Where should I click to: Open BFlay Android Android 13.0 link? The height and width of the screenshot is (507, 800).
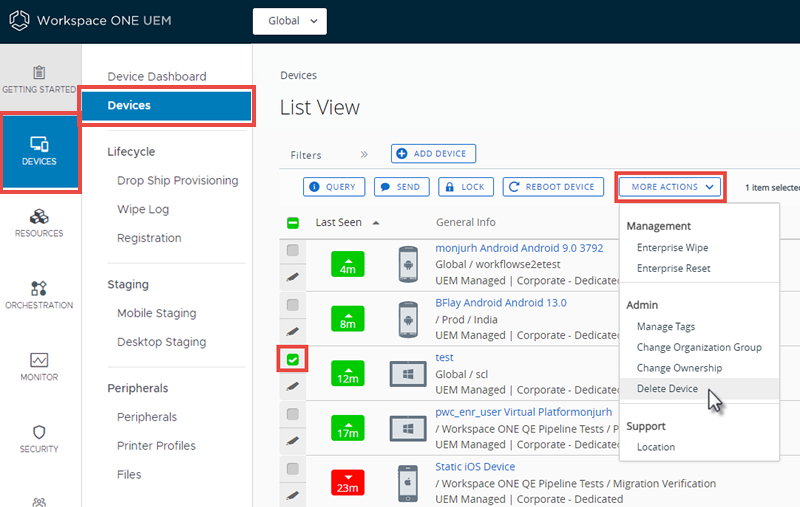pos(501,302)
